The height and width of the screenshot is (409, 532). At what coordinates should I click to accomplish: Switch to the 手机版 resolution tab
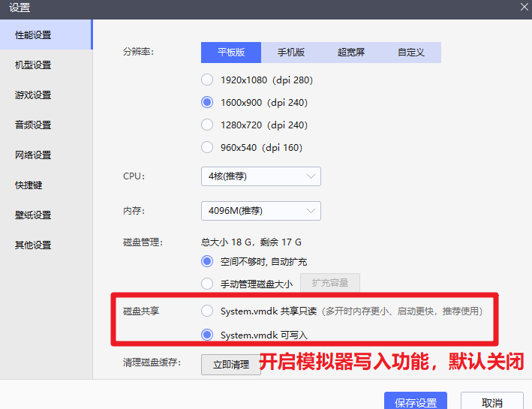[x=291, y=53]
